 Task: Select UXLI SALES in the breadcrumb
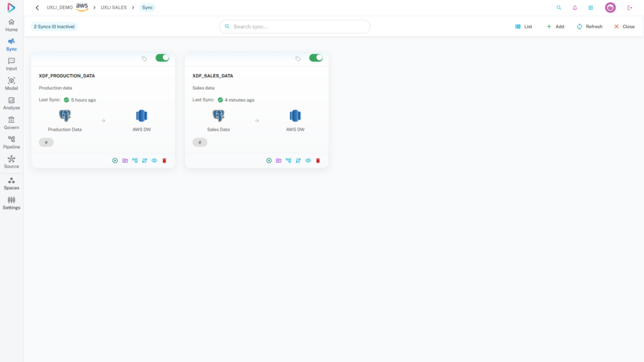114,8
